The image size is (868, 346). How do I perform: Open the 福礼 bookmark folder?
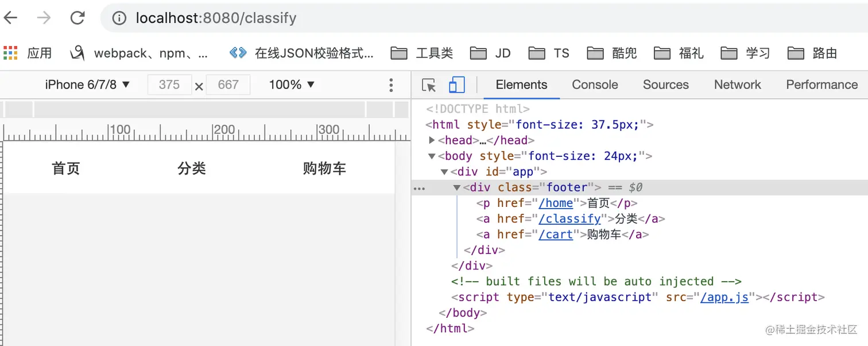[x=679, y=53]
